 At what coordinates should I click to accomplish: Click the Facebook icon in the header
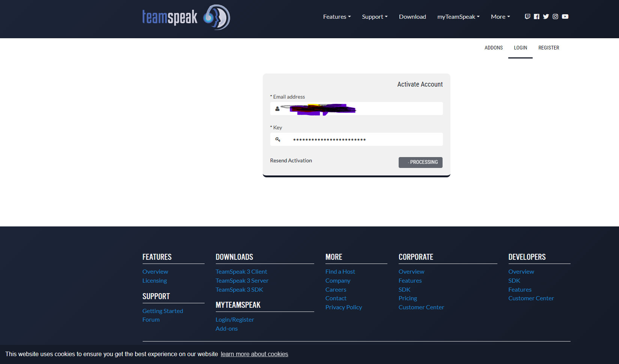tap(536, 16)
